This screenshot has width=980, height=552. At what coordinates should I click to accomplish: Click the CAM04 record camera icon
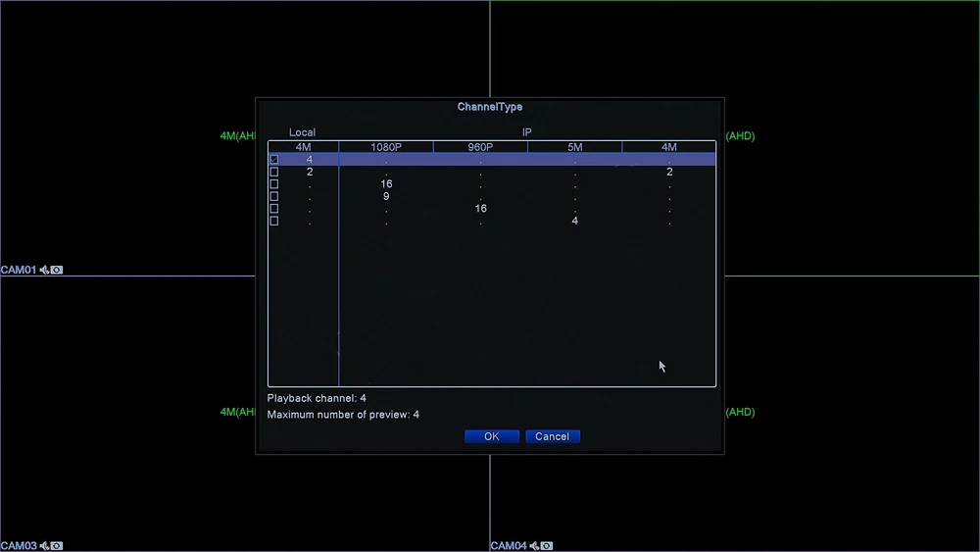click(x=547, y=546)
